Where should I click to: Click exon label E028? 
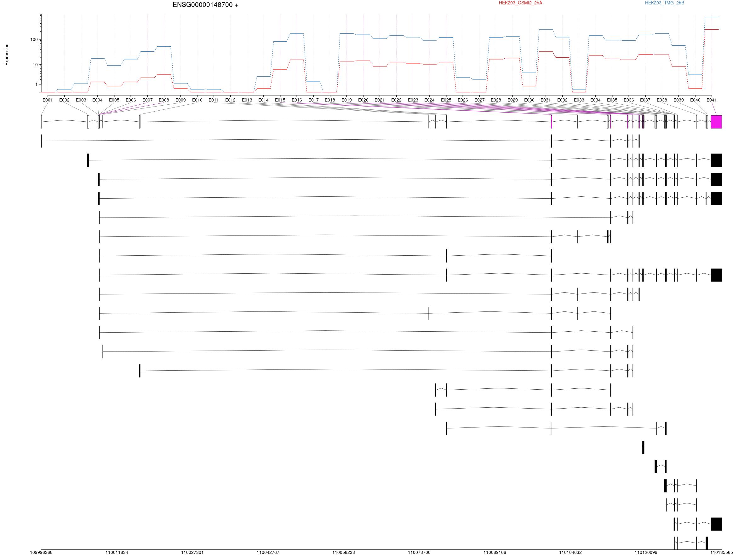496,100
